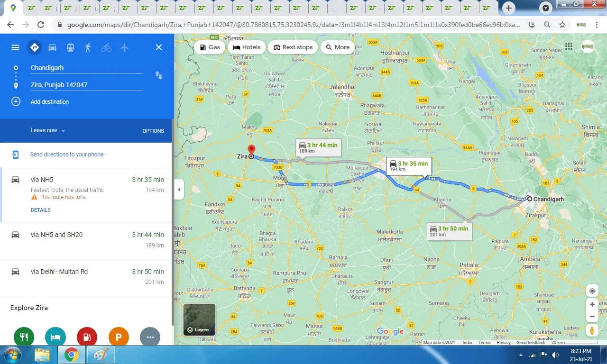The width and height of the screenshot is (607, 364).
Task: Click the address bar URL
Action: click(x=293, y=25)
